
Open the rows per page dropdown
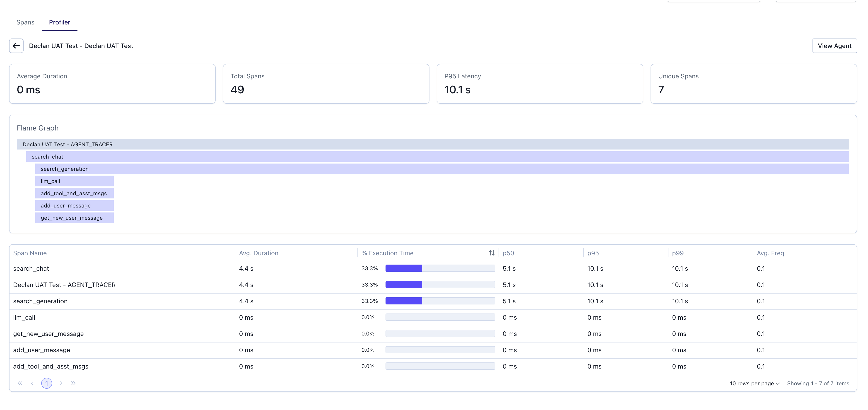click(x=755, y=383)
